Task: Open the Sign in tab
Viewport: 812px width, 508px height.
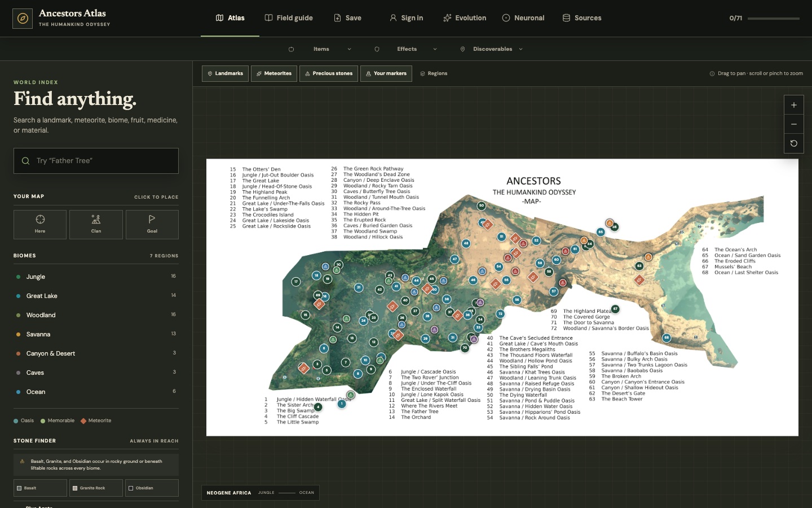Action: coord(406,18)
